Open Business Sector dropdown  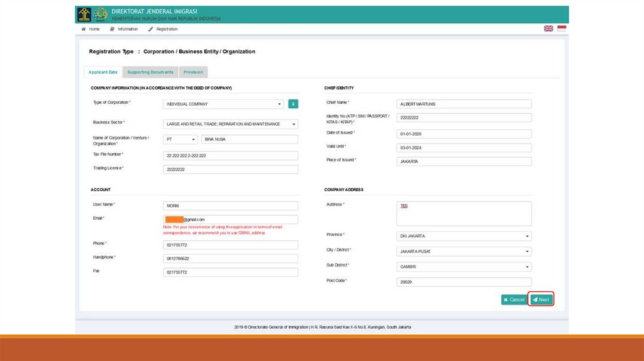tap(230, 124)
